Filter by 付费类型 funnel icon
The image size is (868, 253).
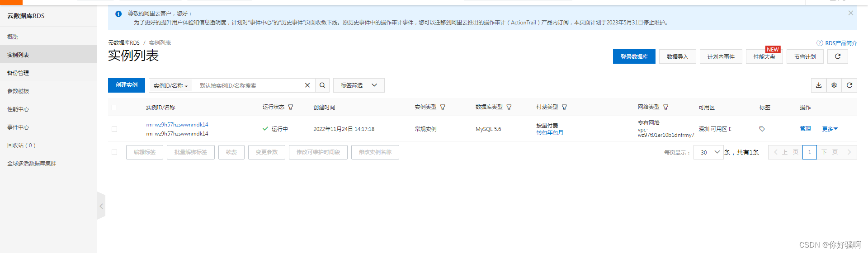564,108
